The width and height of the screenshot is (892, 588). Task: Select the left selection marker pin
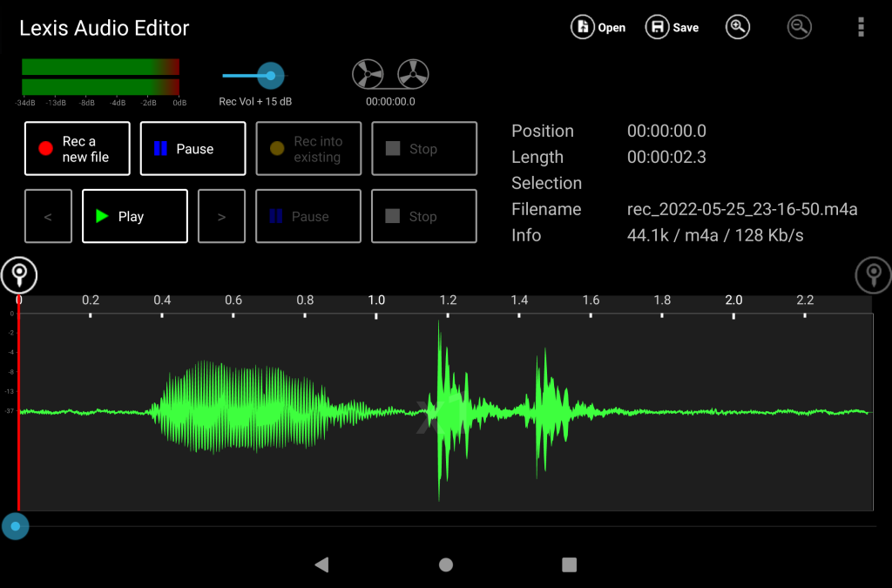point(19,275)
